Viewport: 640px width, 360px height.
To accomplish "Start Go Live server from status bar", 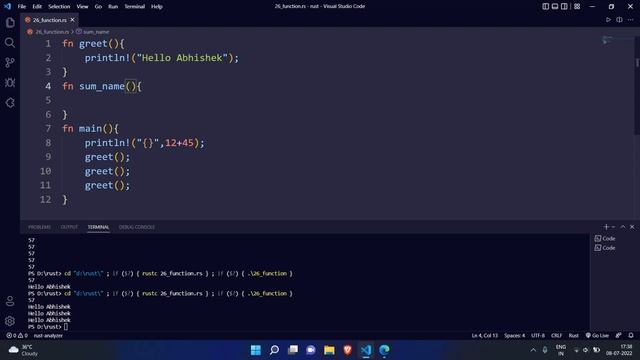I will (597, 335).
